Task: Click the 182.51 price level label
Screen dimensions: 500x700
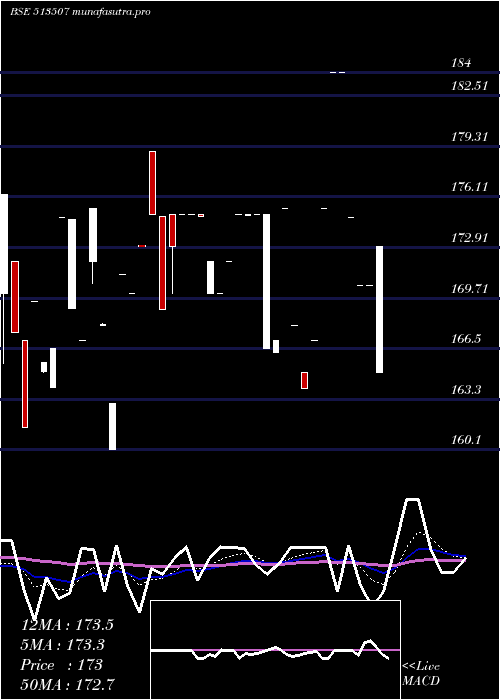Action: (x=469, y=86)
